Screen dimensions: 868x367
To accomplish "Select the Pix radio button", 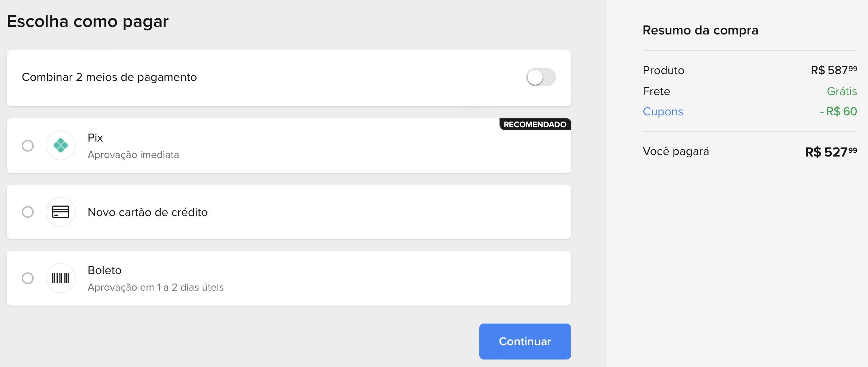I will [x=28, y=145].
